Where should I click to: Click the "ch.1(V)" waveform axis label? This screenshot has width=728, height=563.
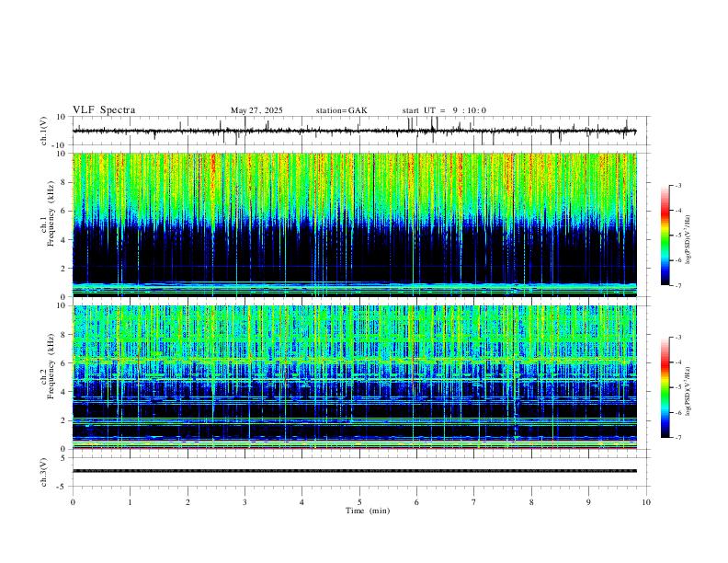coord(44,131)
